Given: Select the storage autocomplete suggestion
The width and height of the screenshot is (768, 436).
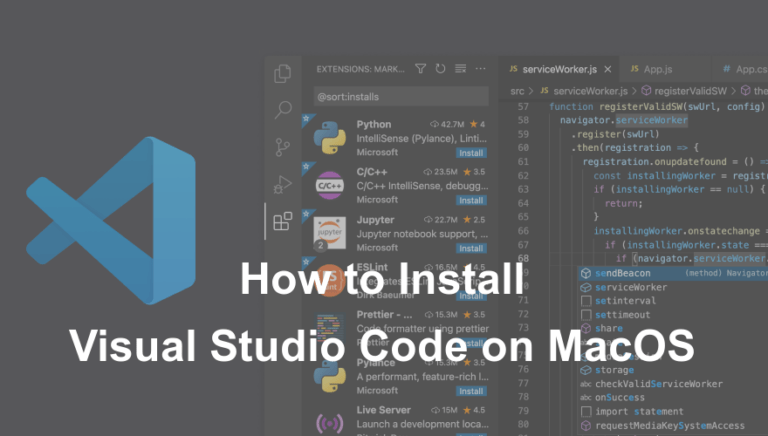Looking at the screenshot, I should click(x=673, y=370).
